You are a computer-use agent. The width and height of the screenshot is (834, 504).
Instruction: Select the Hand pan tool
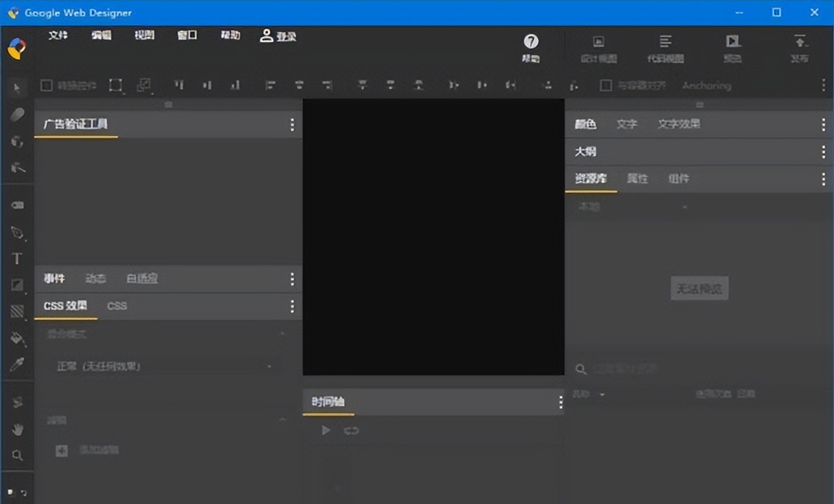[17, 429]
